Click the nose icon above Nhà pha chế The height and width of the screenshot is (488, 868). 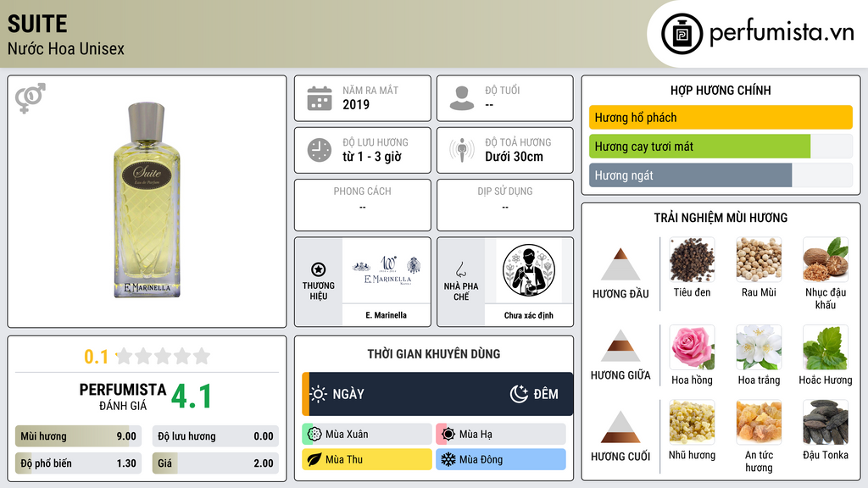460,270
